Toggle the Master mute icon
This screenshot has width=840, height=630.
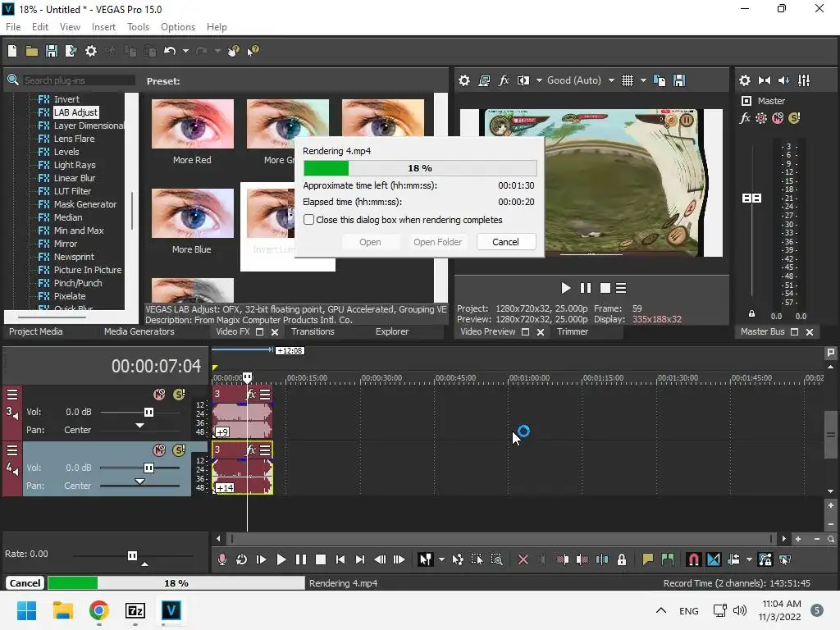point(778,118)
